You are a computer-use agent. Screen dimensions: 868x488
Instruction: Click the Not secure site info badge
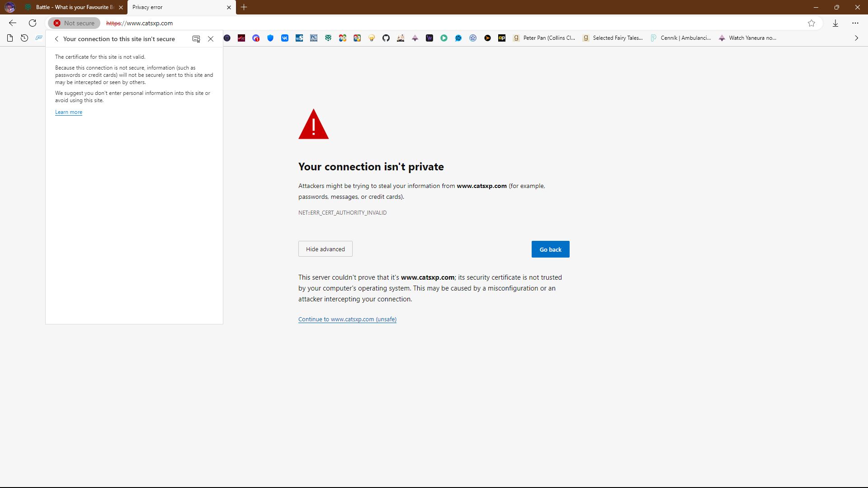pyautogui.click(x=74, y=23)
